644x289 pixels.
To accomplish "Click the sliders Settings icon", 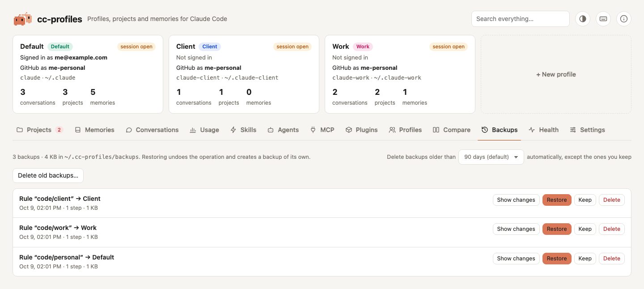I will click(573, 130).
